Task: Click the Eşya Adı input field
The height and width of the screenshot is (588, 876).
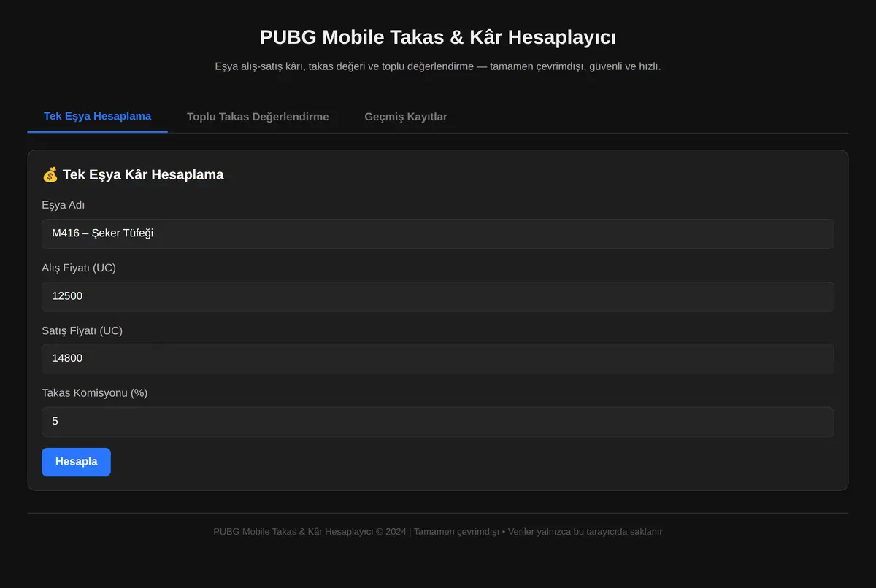Action: click(438, 233)
